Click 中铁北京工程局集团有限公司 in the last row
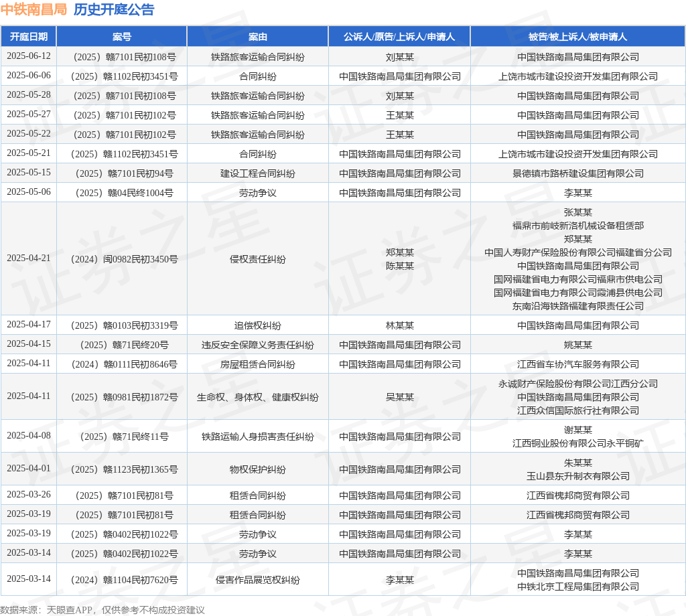 [577, 587]
